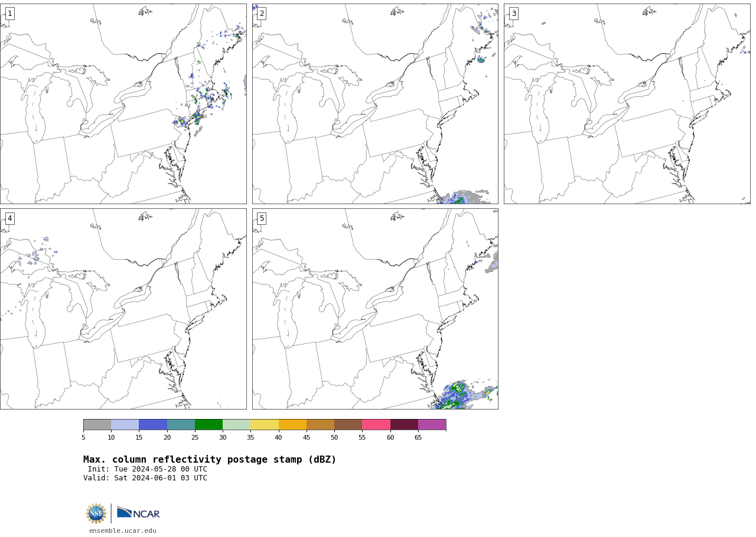Click the colorbar tick label 30
Screen dimensions: 756x537
coord(223,437)
